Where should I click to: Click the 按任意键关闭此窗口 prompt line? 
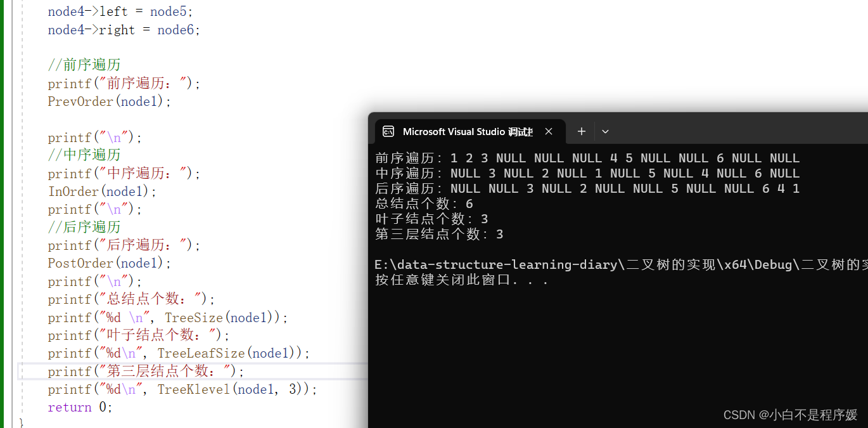462,280
